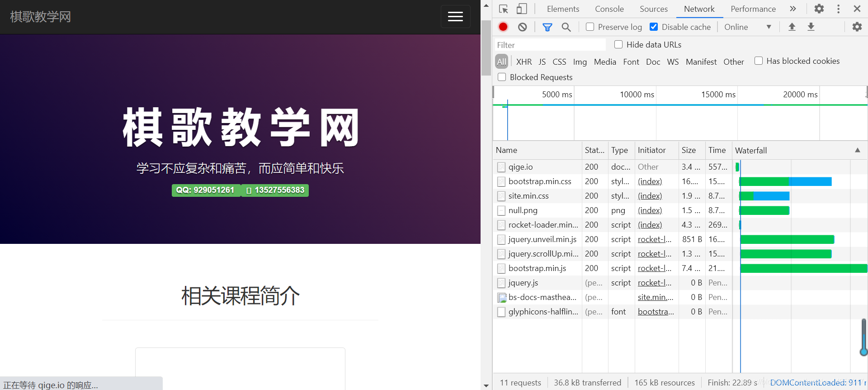Click the Filter text input
868x390 pixels.
pos(550,45)
